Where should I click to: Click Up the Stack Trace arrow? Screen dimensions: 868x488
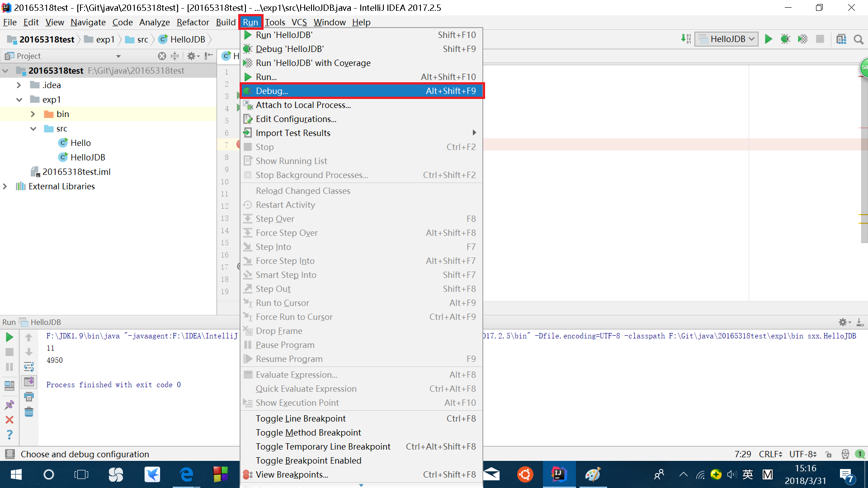click(29, 337)
